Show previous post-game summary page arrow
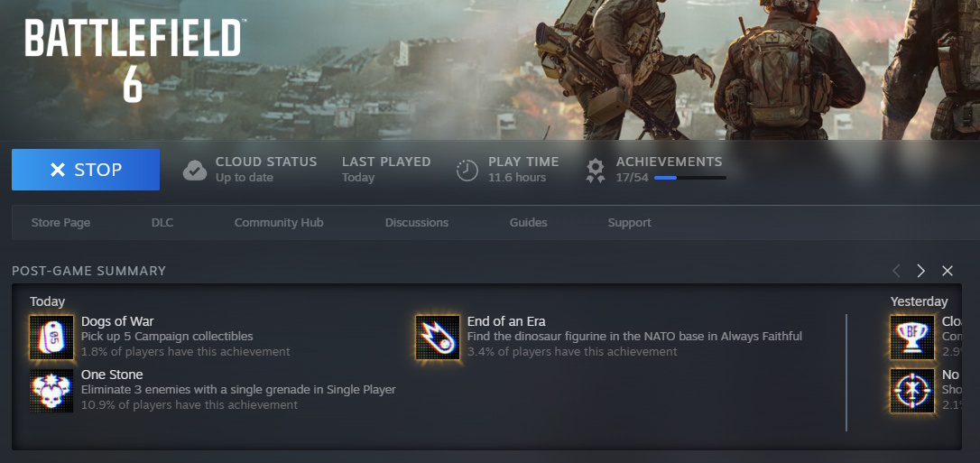The width and height of the screenshot is (980, 463). (896, 271)
